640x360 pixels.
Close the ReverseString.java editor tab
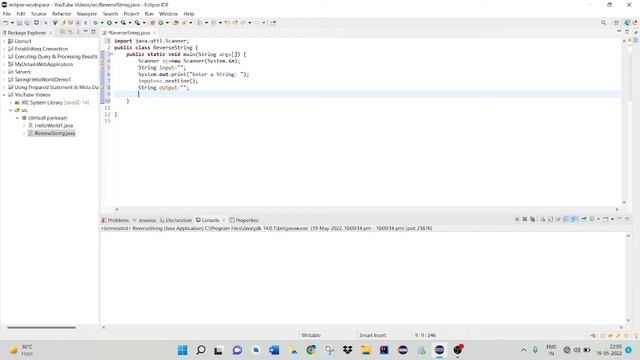click(x=154, y=33)
